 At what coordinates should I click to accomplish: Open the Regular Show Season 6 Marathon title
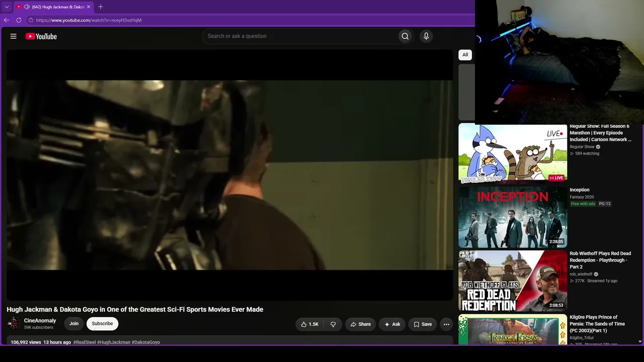pyautogui.click(x=600, y=133)
